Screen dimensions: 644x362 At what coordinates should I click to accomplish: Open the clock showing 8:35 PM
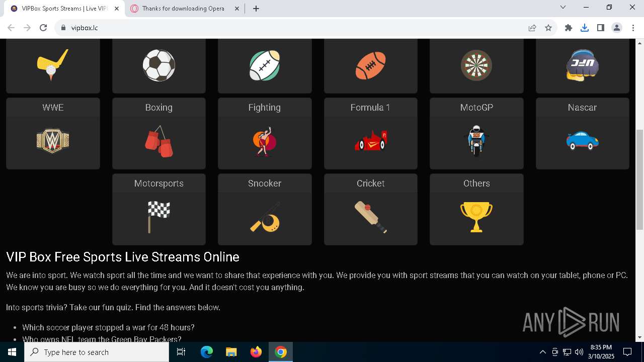[601, 352]
